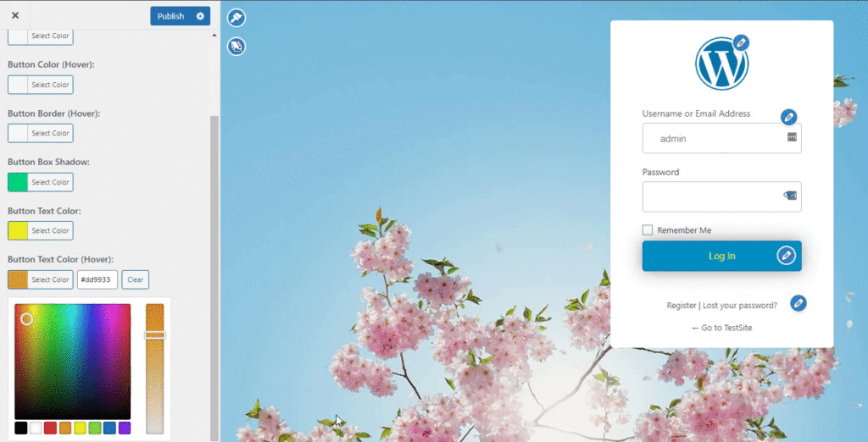The image size is (868, 442).
Task: Choose the blue palette swatch
Action: [x=109, y=428]
